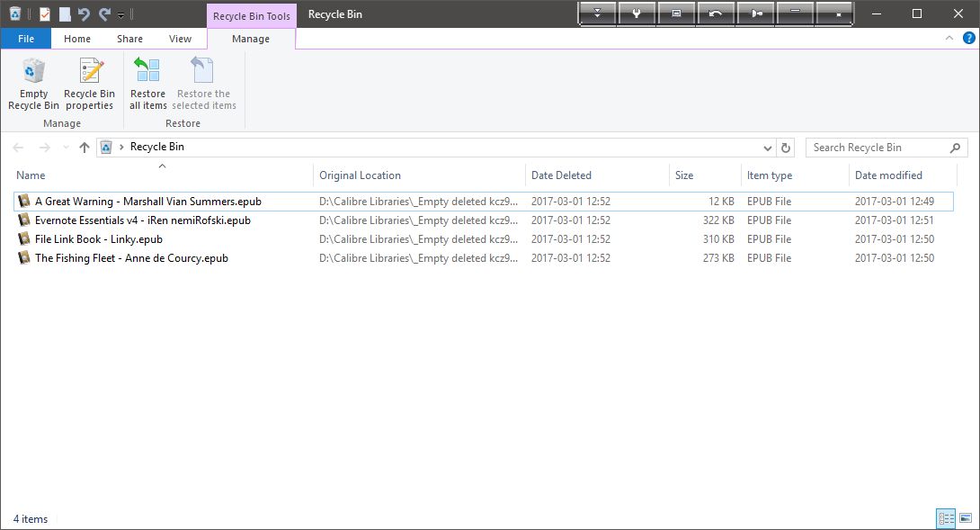Click Empty Recycle Bin

[33, 84]
